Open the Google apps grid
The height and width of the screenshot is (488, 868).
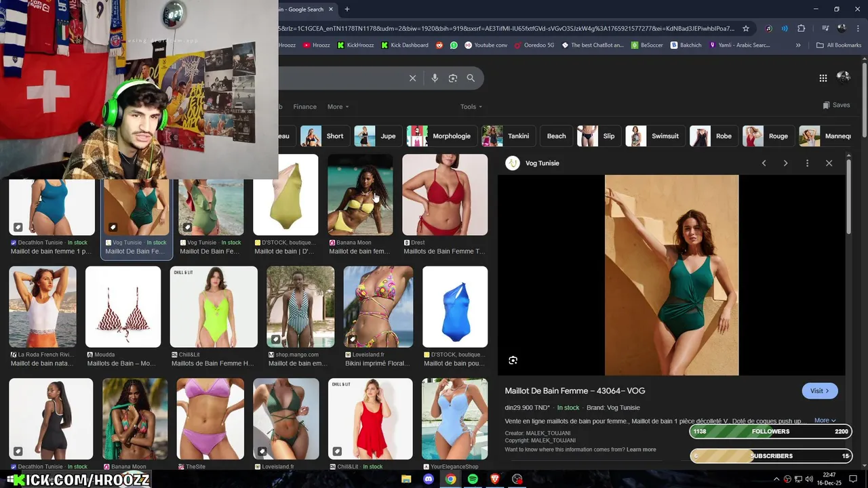pyautogui.click(x=823, y=78)
